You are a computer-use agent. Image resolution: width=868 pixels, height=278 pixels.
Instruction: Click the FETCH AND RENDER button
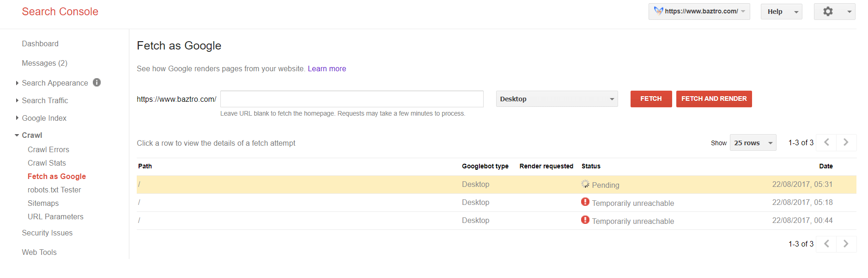714,99
